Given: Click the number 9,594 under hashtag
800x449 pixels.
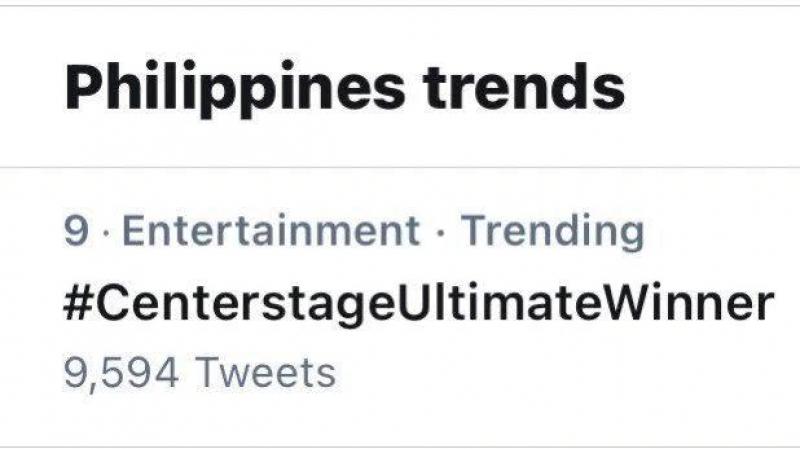Looking at the screenshot, I should (121, 373).
